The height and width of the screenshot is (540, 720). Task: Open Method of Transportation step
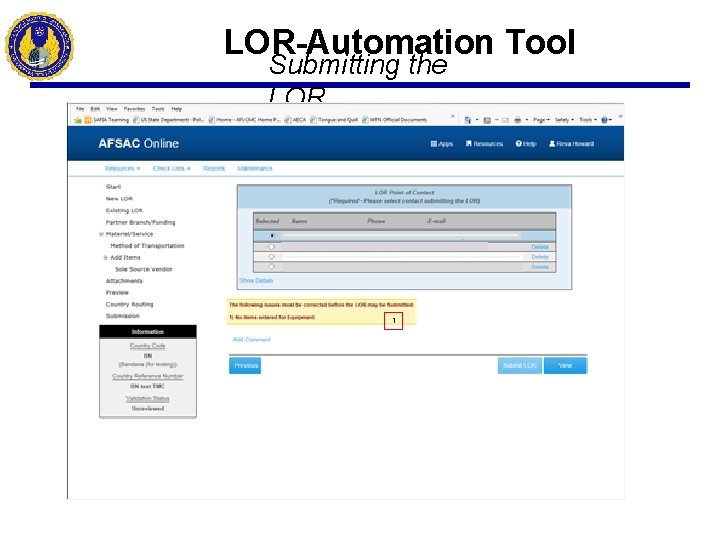point(147,246)
